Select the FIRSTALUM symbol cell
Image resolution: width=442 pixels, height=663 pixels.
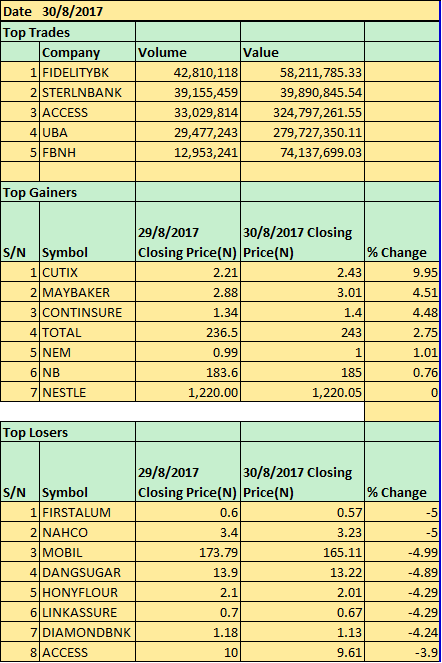tap(88, 512)
